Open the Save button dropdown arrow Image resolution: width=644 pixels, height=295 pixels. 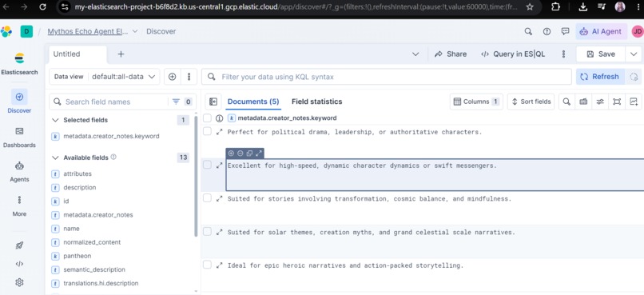coord(634,54)
